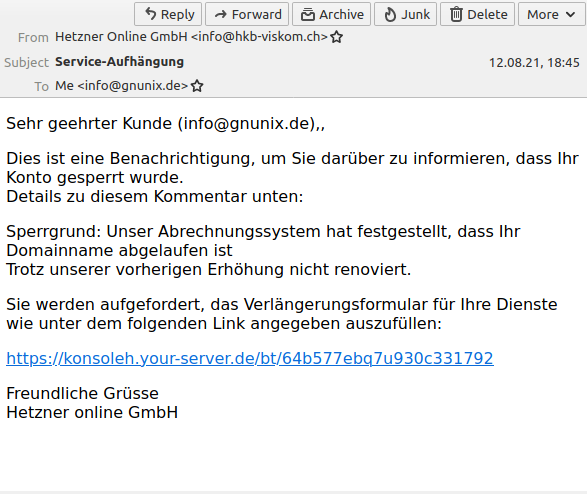Screen dimensions: 587x494
Task: Click the Forward button label
Action: click(256, 15)
